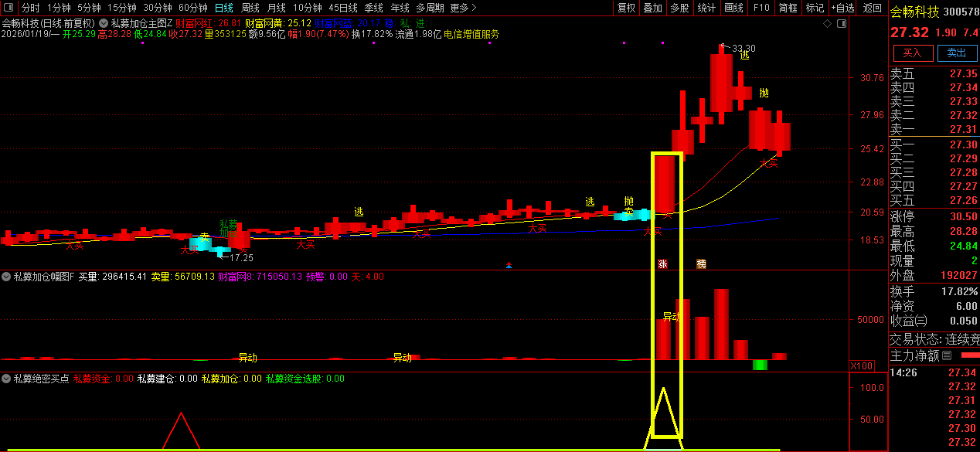The height and width of the screenshot is (452, 980).
Task: Switch to 月线 monthly period
Action: pos(276,8)
